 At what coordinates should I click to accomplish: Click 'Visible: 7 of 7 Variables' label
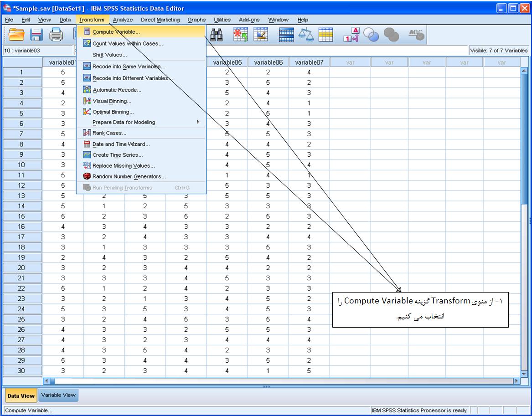coord(499,51)
